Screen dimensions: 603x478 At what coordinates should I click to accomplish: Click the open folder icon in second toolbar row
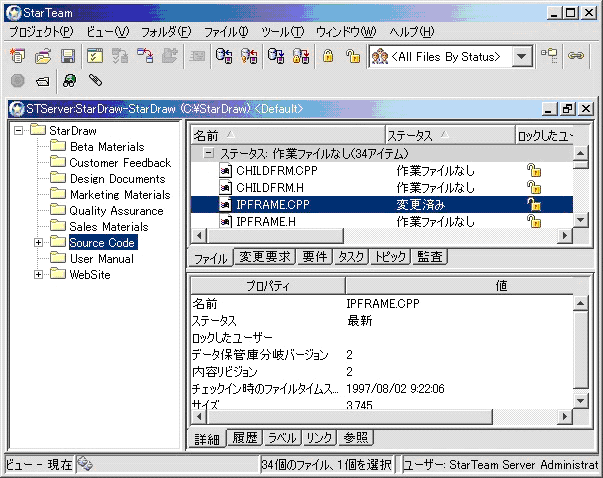(x=43, y=81)
